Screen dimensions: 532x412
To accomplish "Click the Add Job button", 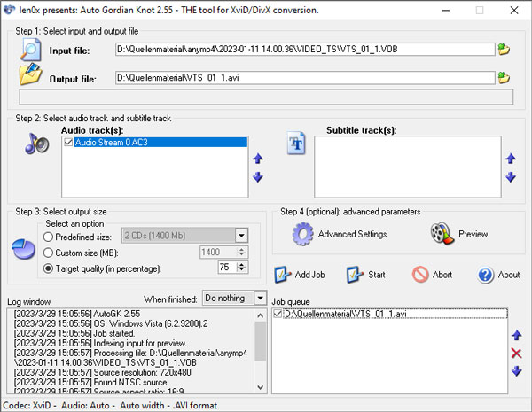I will (299, 275).
